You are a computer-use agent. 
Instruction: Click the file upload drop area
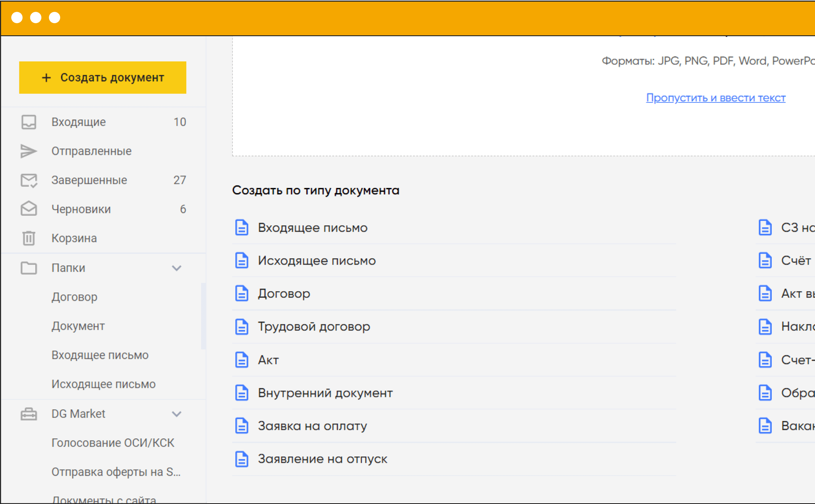tap(523, 96)
